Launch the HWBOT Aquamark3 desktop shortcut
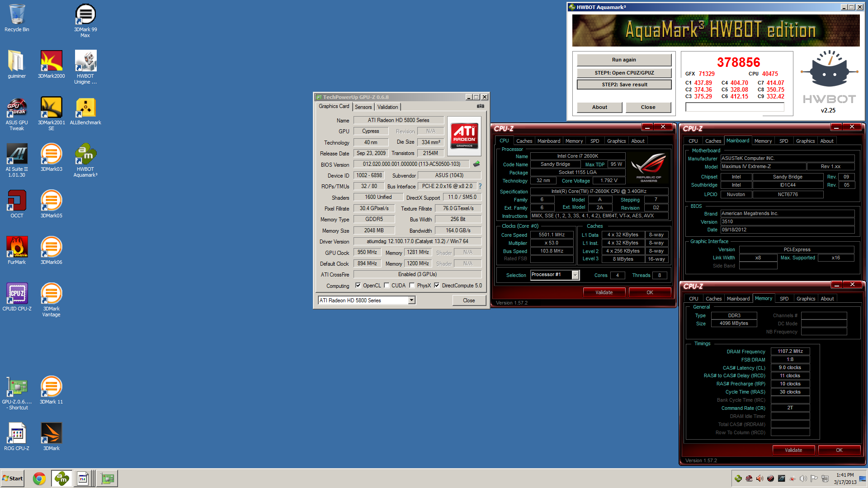The image size is (868, 488). coord(85,160)
